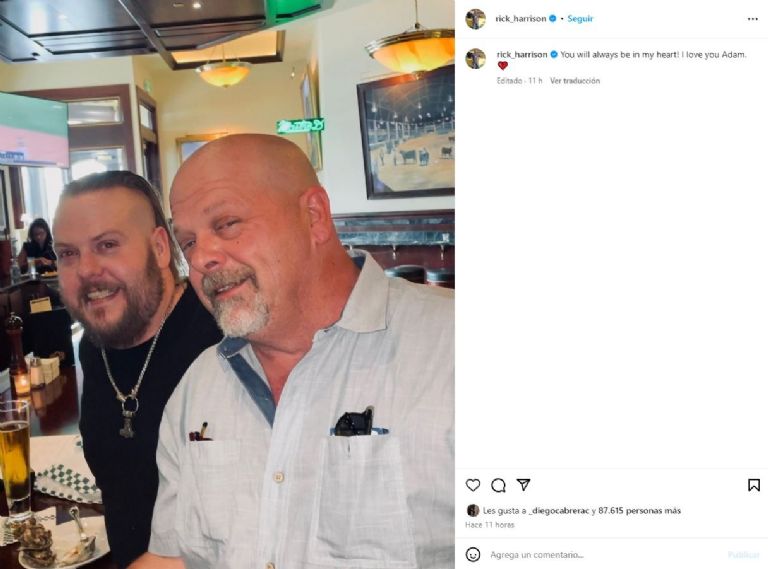Image resolution: width=768 pixels, height=569 pixels.
Task: Click the Agrega un comentario field
Action: click(603, 555)
